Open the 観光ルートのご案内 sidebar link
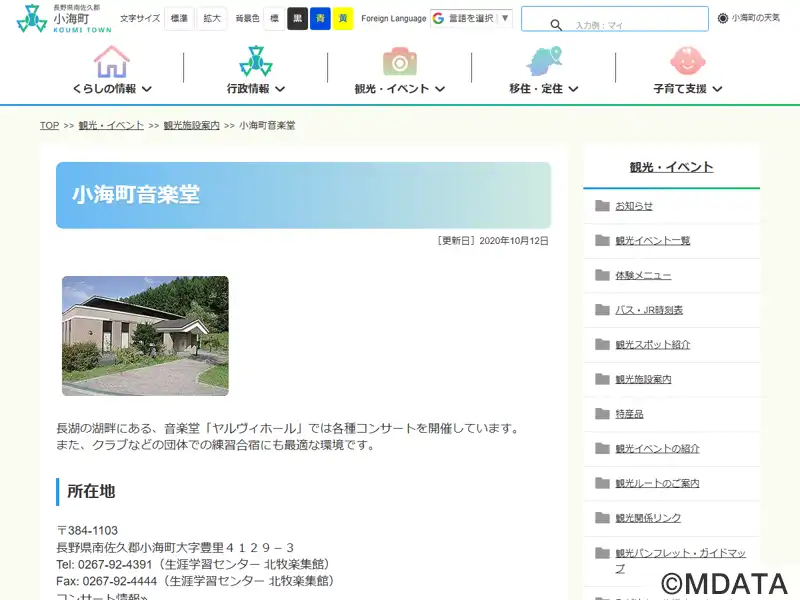 click(x=657, y=484)
